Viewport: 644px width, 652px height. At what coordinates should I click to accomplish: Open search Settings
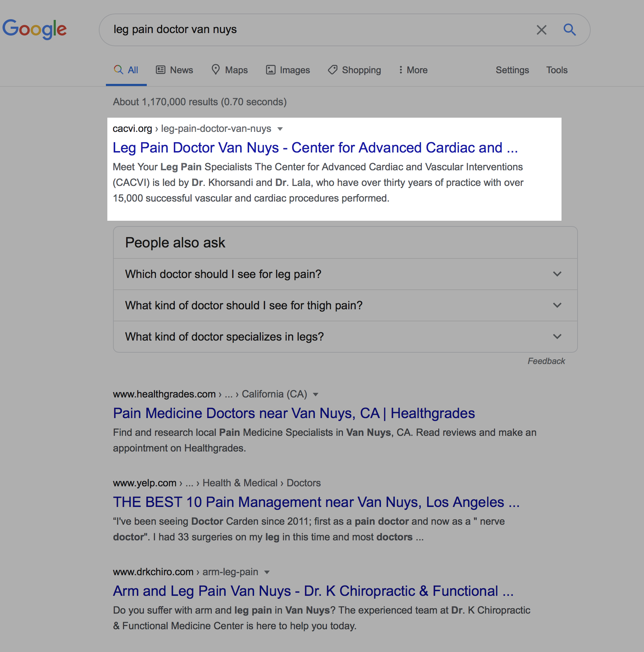[512, 70]
